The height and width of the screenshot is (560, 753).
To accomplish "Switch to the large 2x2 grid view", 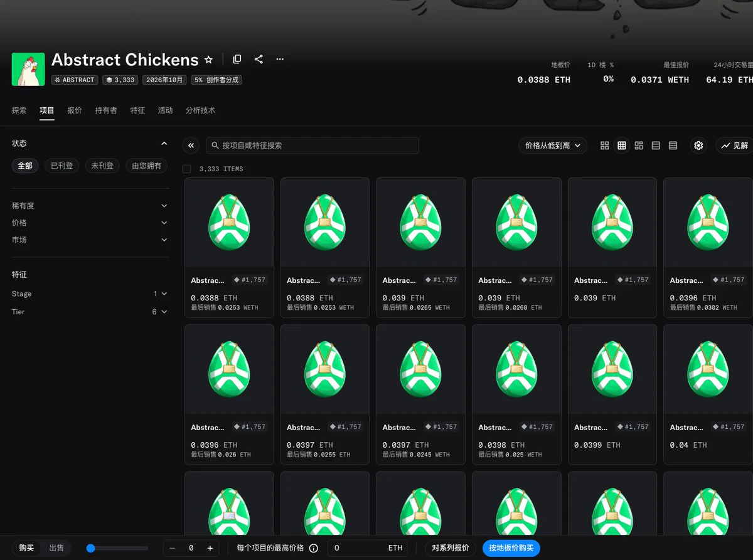I will tap(605, 145).
